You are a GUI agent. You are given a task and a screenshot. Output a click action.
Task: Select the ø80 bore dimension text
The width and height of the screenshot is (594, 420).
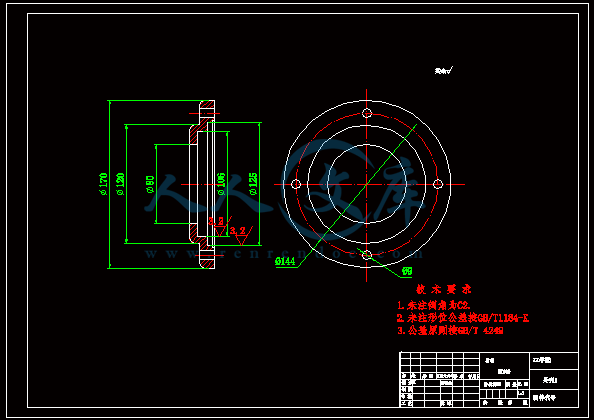coord(150,184)
